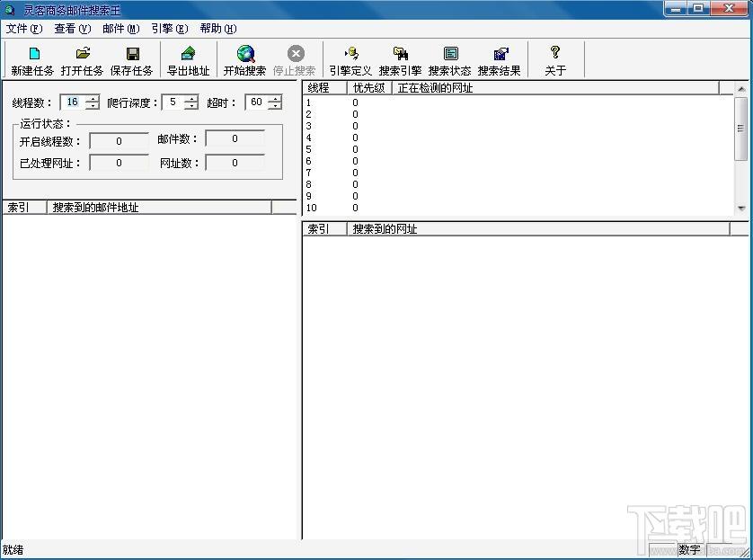
Task: Open the 引擎(E) menu
Action: pyautogui.click(x=170, y=29)
